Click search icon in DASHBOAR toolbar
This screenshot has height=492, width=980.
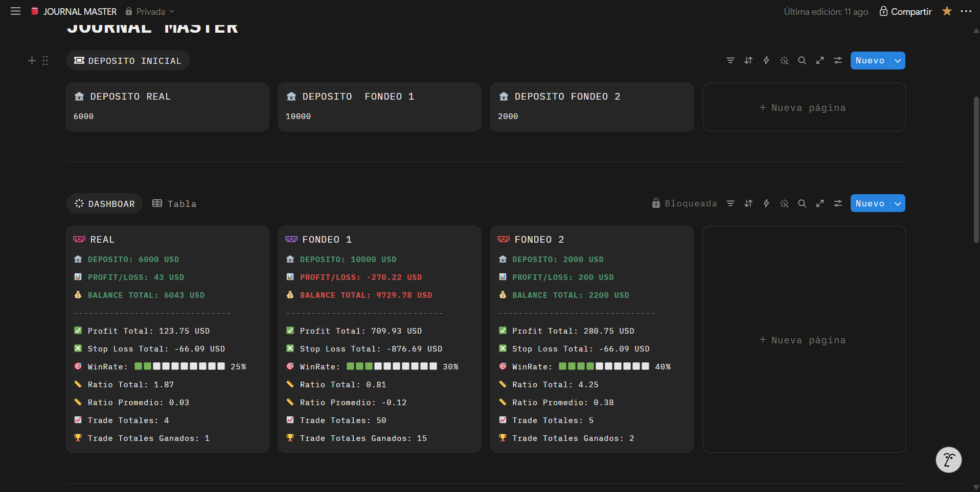click(x=802, y=203)
